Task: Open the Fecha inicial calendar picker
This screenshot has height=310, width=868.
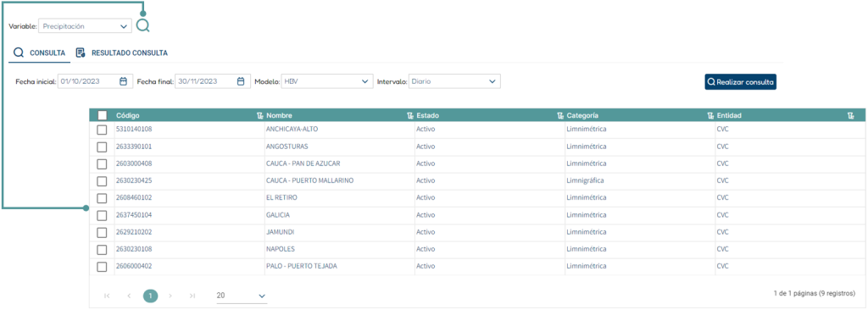Action: (123, 81)
